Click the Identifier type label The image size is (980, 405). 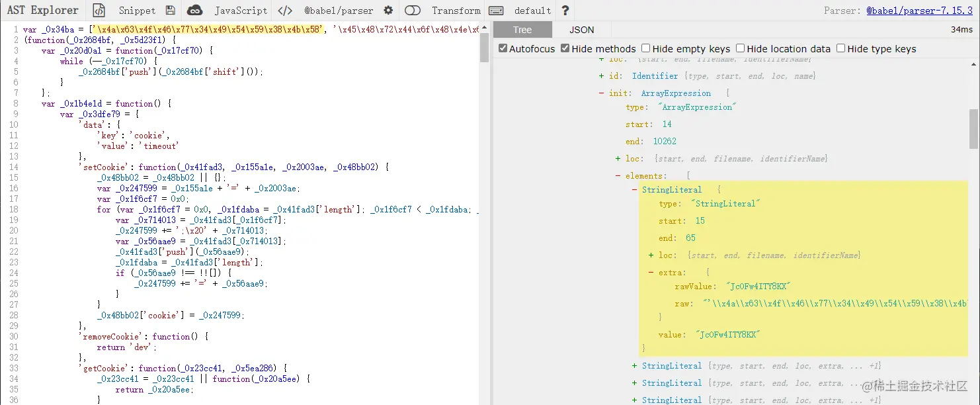point(655,76)
